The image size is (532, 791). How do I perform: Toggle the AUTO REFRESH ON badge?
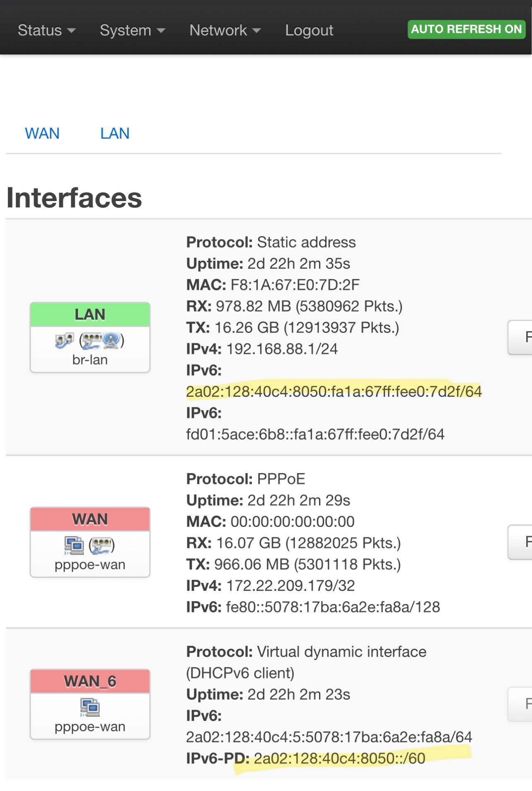click(466, 29)
